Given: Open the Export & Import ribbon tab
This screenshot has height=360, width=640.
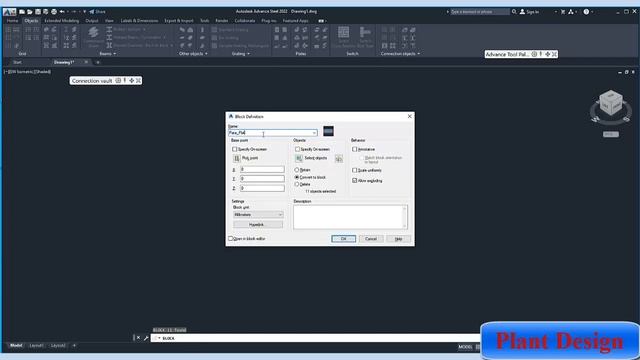Looking at the screenshot, I should coord(179,21).
